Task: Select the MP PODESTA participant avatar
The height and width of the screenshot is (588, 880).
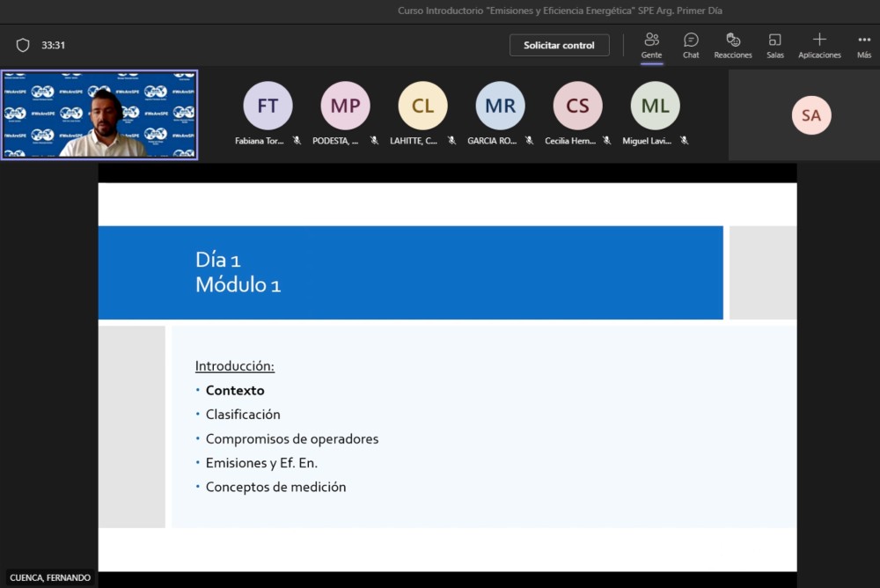Action: tap(345, 106)
